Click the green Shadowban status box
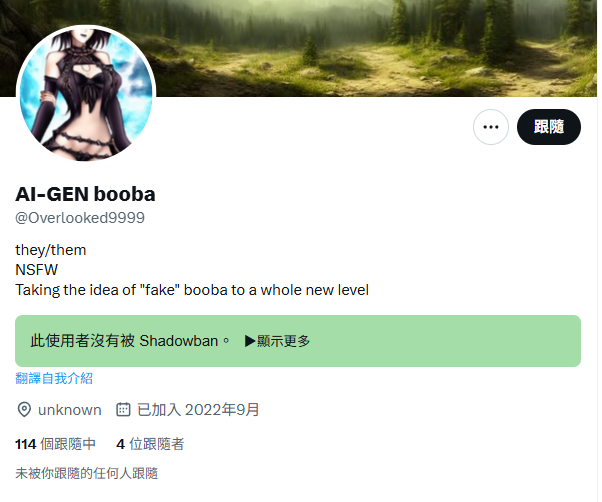Screen dimensions: 602x502 (298, 341)
